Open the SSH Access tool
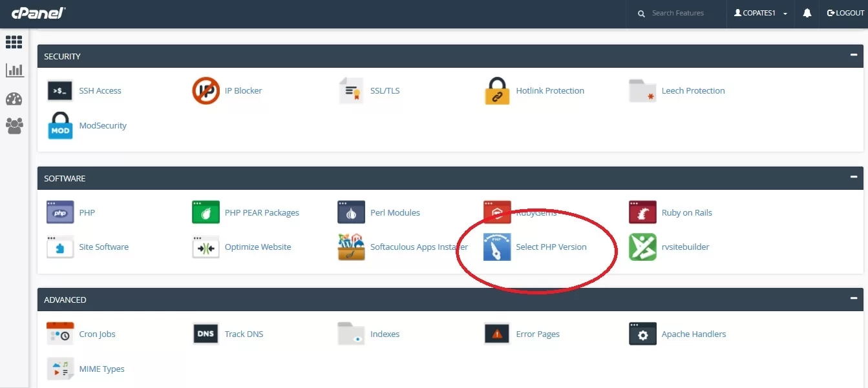This screenshot has height=388, width=868. [x=100, y=90]
